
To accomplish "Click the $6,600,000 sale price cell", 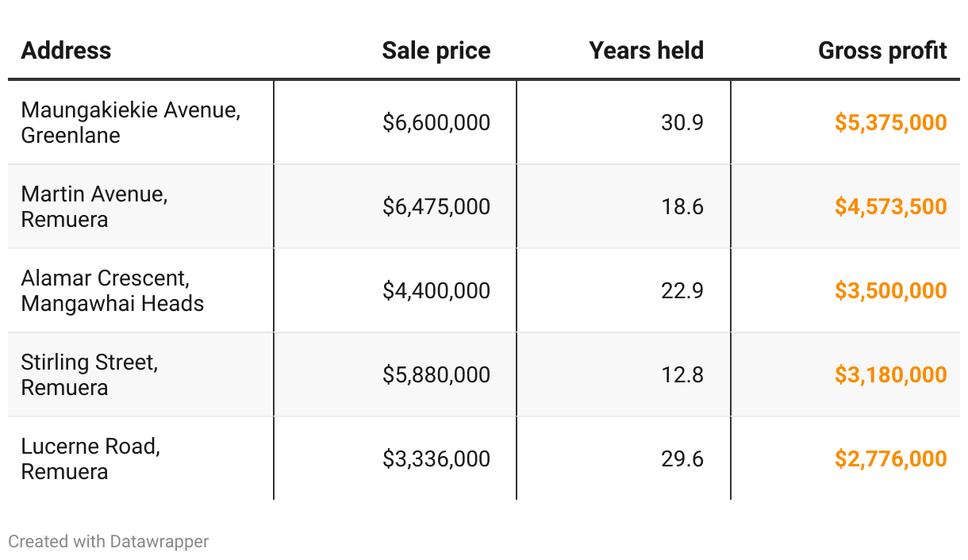I will [436, 122].
